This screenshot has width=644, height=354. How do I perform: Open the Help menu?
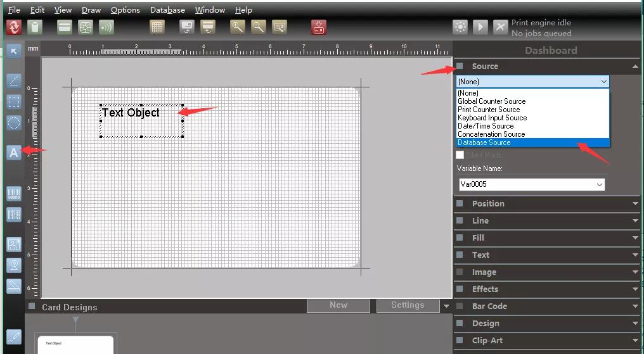click(x=243, y=10)
